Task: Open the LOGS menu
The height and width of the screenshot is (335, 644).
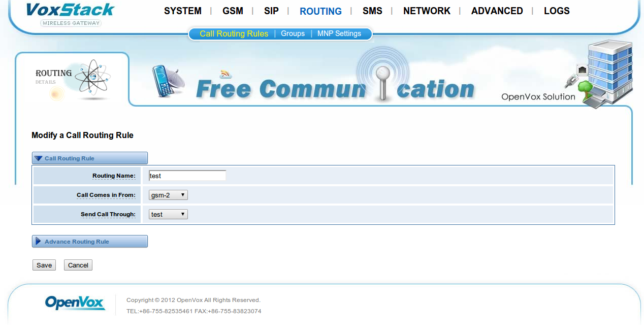Action: pos(557,11)
